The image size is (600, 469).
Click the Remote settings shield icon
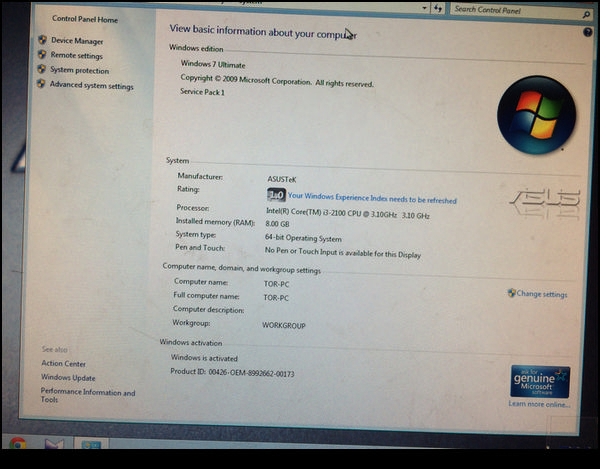click(42, 54)
